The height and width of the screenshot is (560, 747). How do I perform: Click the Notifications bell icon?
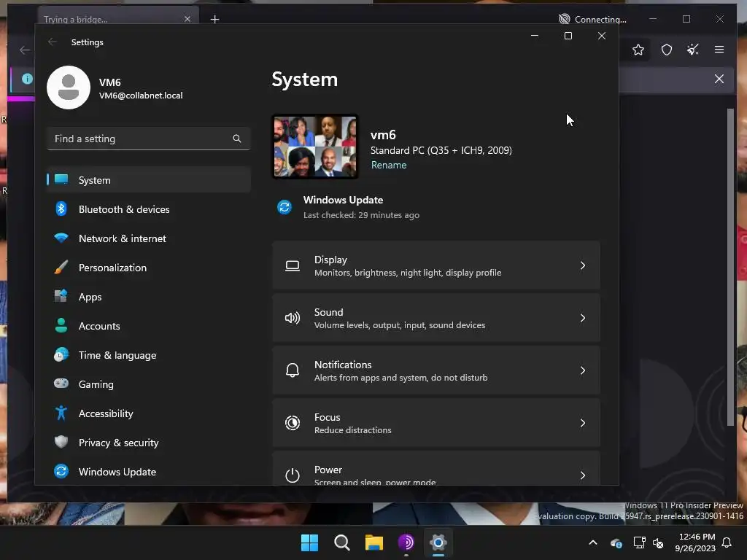(293, 370)
